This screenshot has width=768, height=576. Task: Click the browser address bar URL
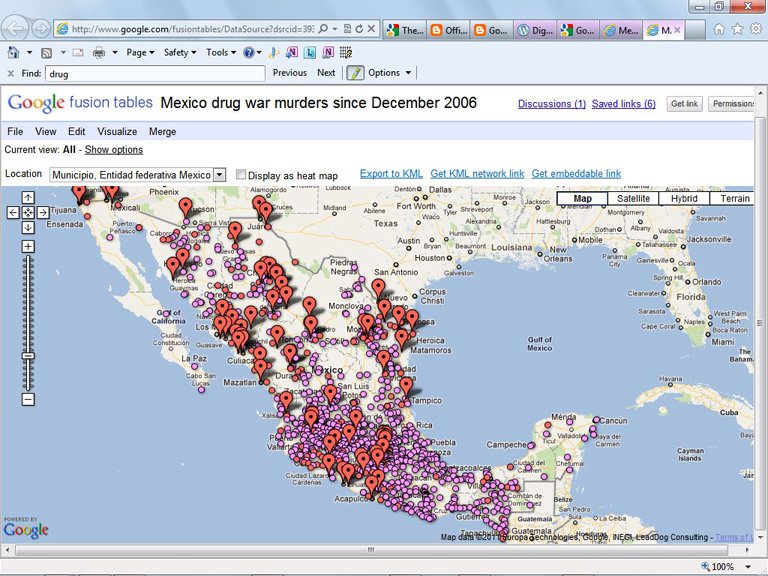point(192,29)
